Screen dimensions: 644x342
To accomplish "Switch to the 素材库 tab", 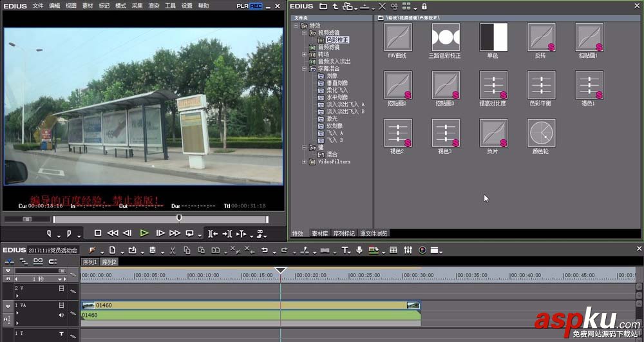I will pos(319,233).
